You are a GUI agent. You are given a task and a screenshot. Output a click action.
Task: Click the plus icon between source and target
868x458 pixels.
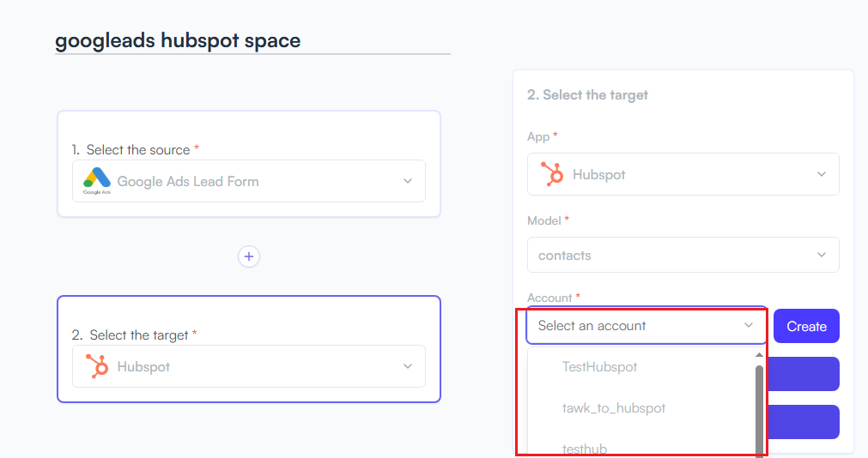tap(249, 256)
